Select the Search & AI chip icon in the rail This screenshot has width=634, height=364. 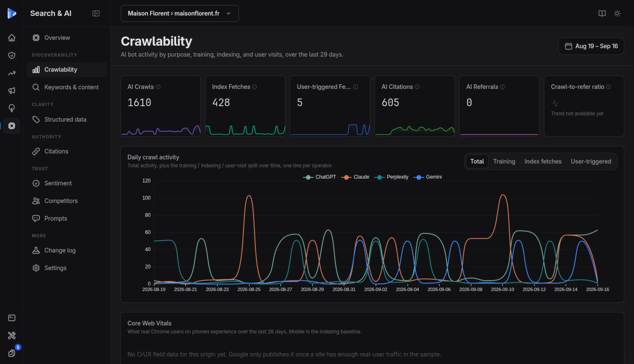click(12, 126)
